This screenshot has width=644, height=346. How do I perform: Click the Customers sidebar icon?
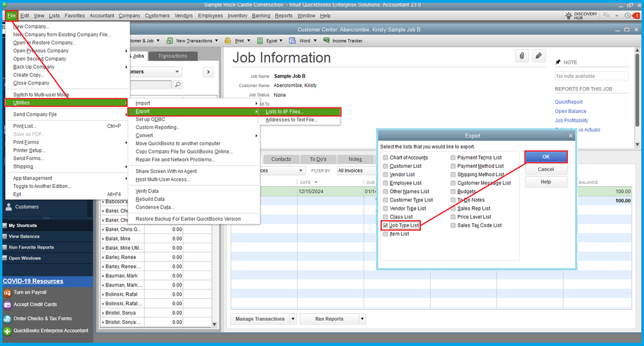coord(8,207)
